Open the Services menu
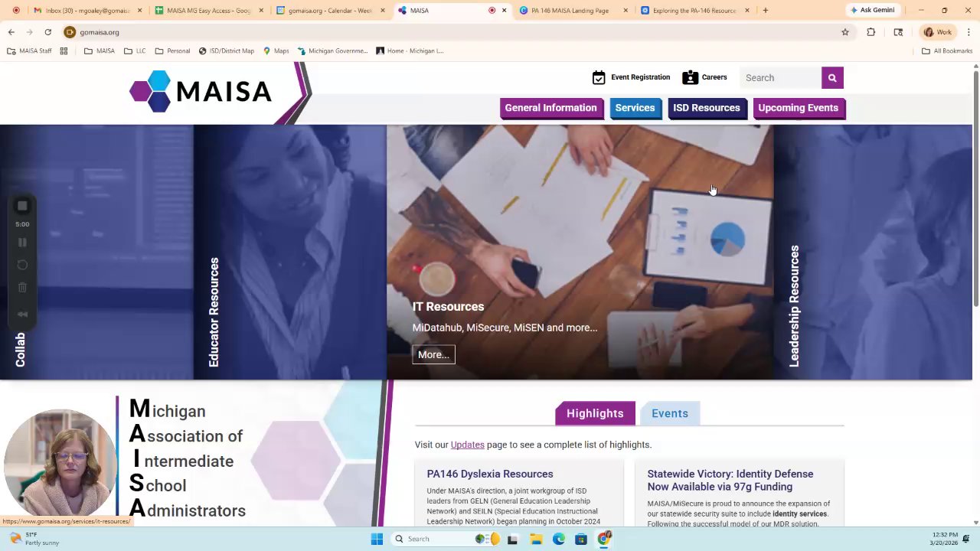 pos(635,108)
